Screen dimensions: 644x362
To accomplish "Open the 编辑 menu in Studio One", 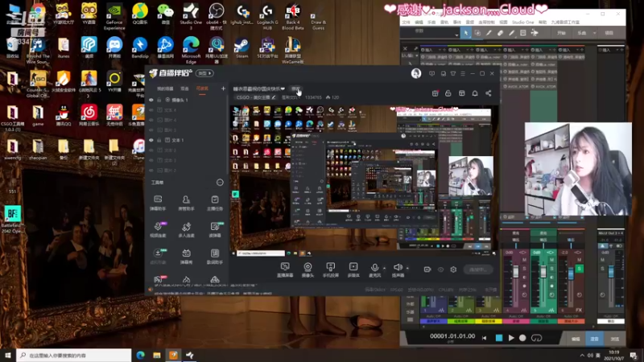I will [419, 23].
